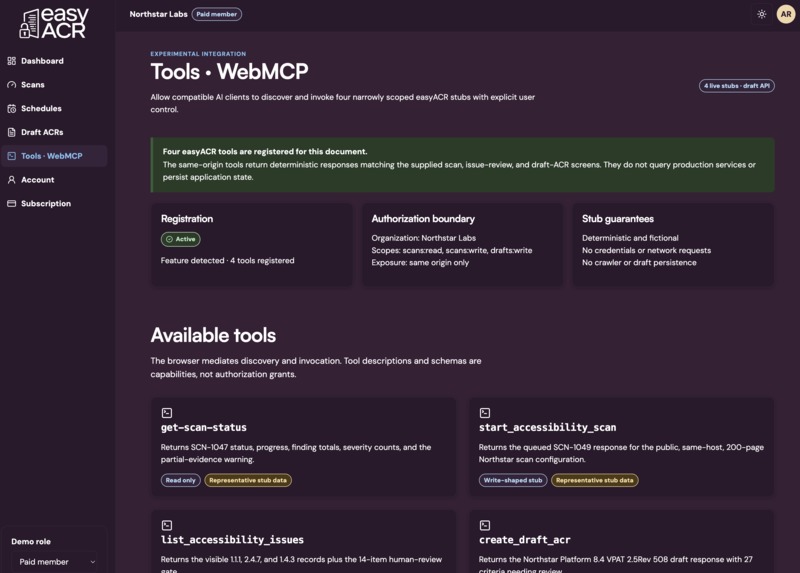Click the Authorization boundary heading
This screenshot has width=800, height=573.
[423, 219]
